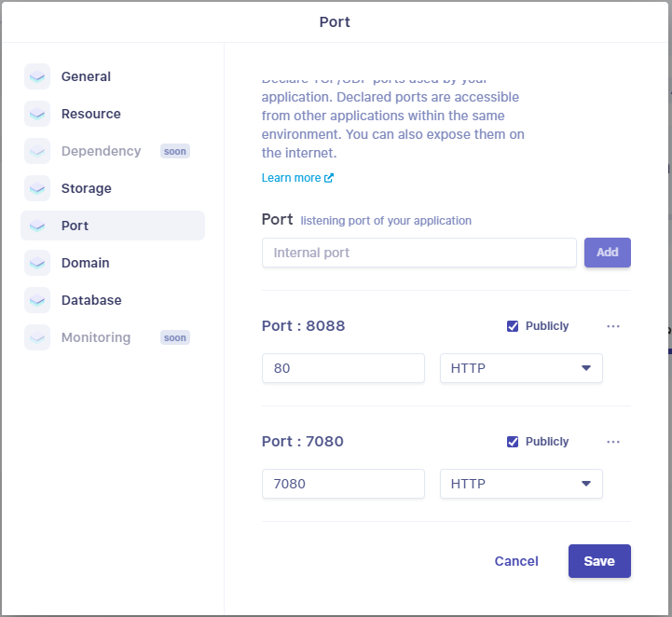Screen dimensions: 672x617
Task: Open the Dependency section
Action: pyautogui.click(x=101, y=151)
